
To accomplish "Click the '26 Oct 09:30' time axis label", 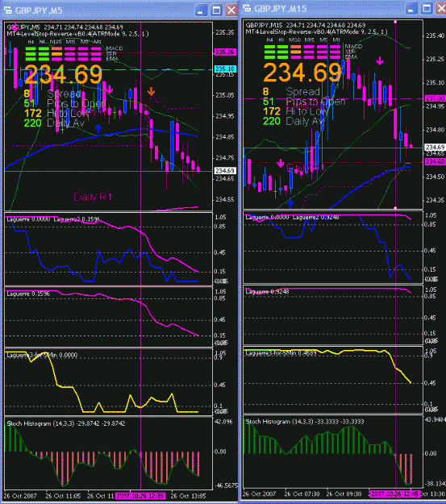I will tap(344, 494).
